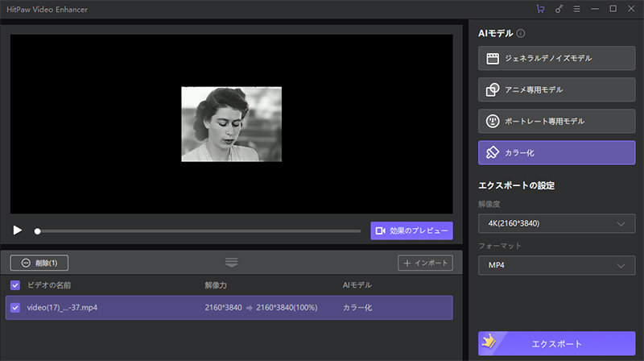Collapse the file list panel handle
Image resolution: width=644 pixels, height=361 pixels.
point(231,263)
